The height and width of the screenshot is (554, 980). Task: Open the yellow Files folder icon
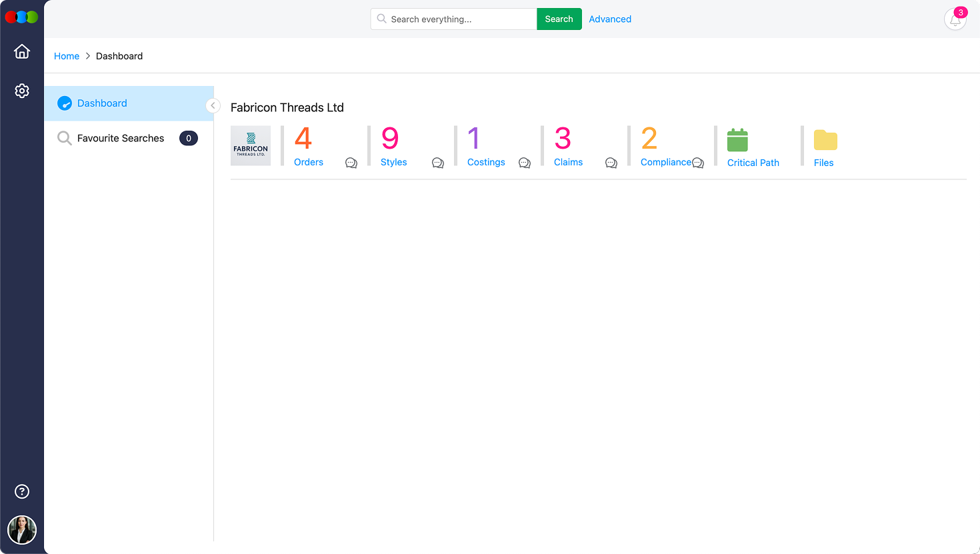(x=825, y=140)
